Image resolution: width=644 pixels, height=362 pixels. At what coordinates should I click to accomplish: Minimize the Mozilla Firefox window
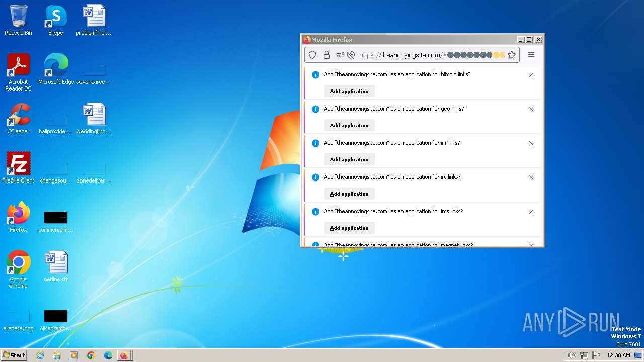click(x=521, y=40)
